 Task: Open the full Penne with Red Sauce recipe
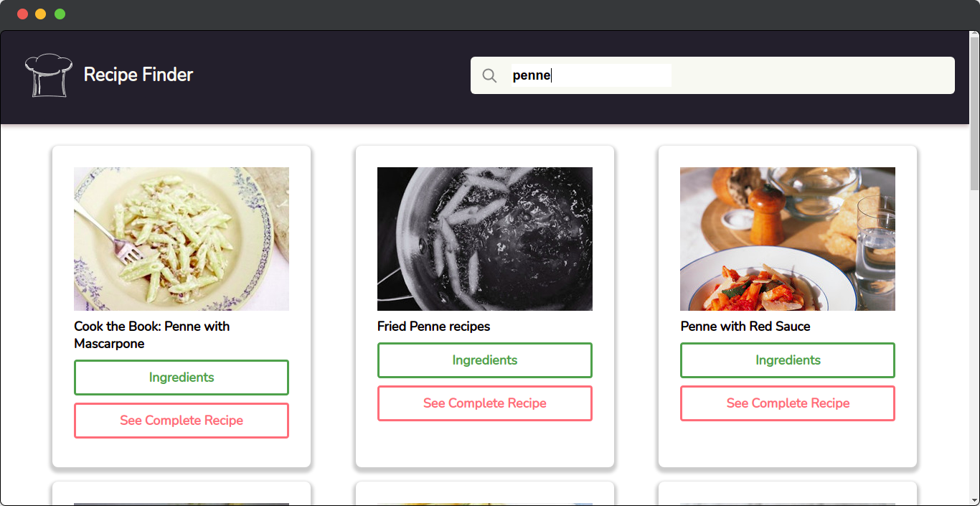coord(787,403)
